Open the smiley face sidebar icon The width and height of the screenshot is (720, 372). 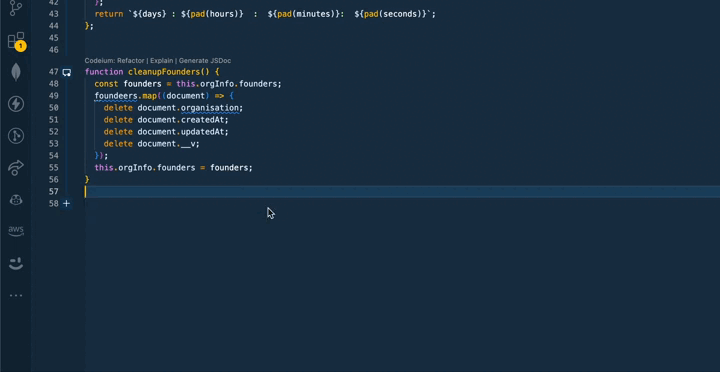(x=16, y=263)
